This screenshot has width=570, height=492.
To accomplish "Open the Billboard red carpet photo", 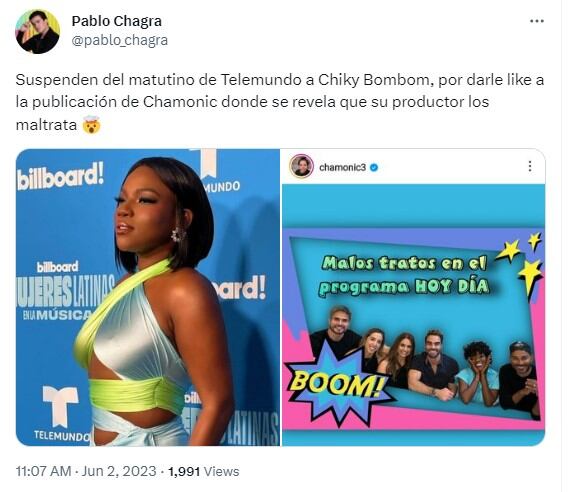I will (148, 297).
